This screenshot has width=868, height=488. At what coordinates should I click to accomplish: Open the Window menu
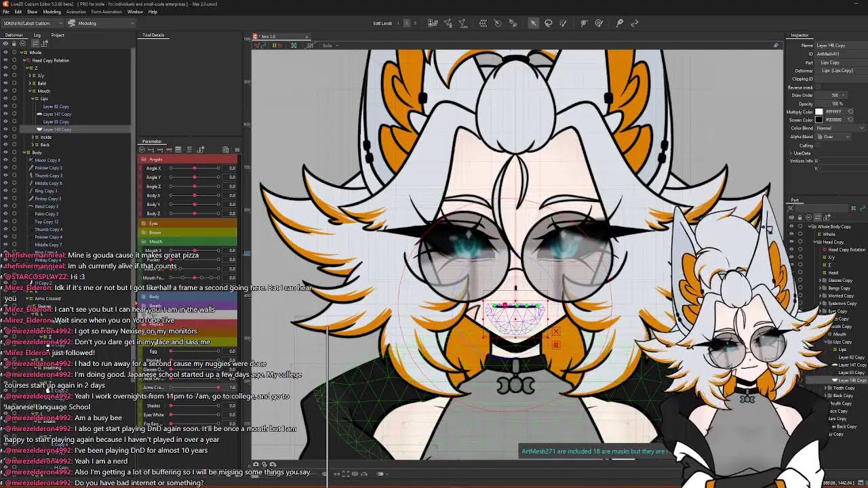coord(135,12)
